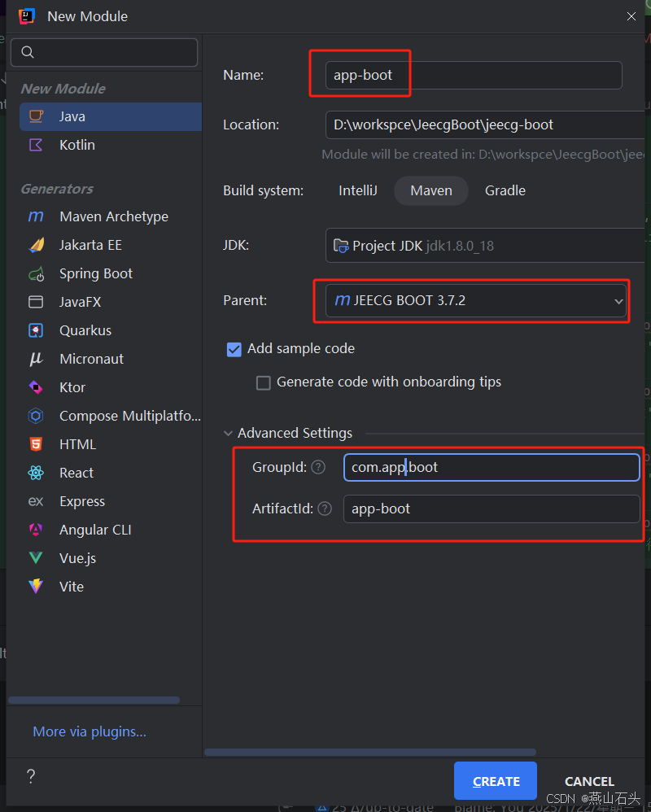Click the IntelliJ IDEA logo in title bar
Viewport: 651px width, 812px height.
[27, 16]
